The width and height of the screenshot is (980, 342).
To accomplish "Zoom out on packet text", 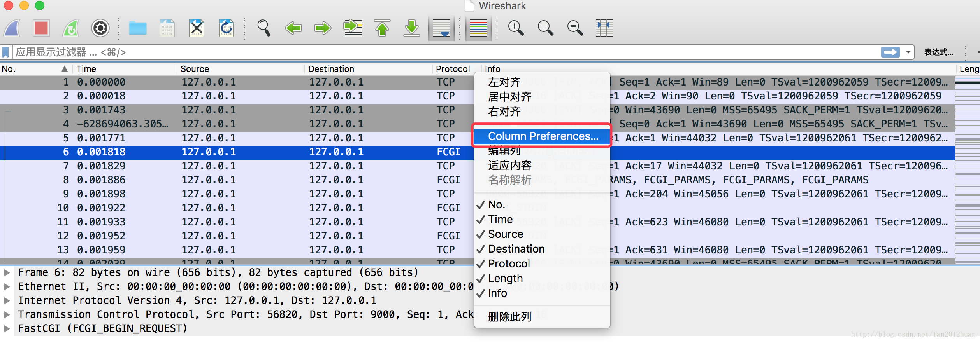I will pyautogui.click(x=546, y=28).
